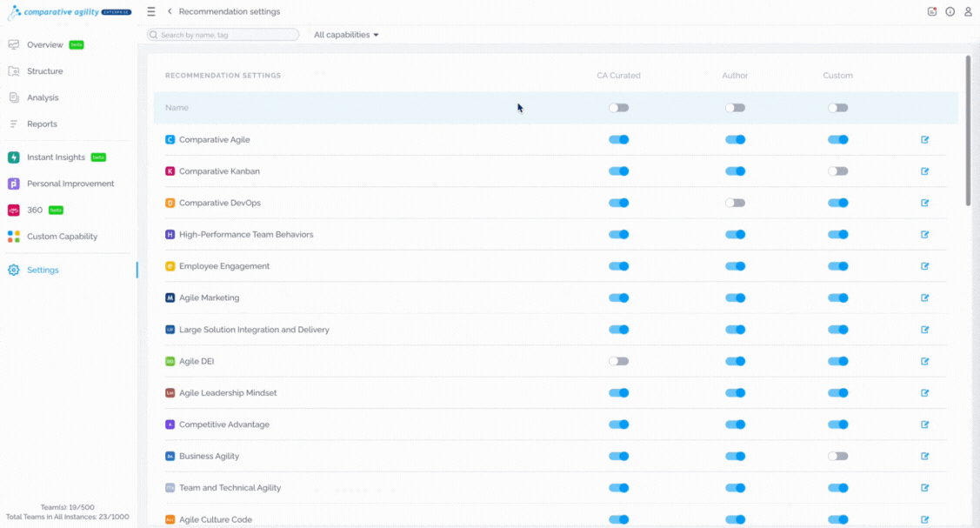980x528 pixels.
Task: Click edit icon for Comparative Agile
Action: click(x=924, y=140)
